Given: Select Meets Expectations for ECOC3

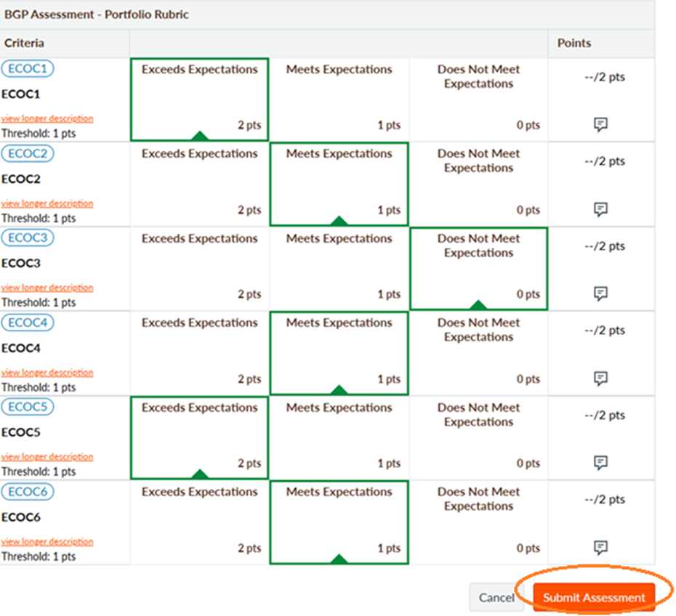Looking at the screenshot, I should tap(339, 267).
